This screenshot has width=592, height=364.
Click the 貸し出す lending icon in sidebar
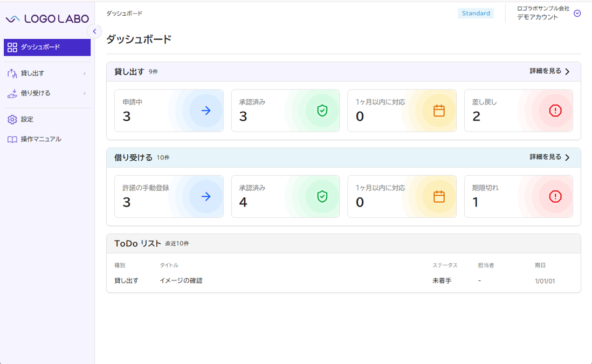pyautogui.click(x=12, y=73)
